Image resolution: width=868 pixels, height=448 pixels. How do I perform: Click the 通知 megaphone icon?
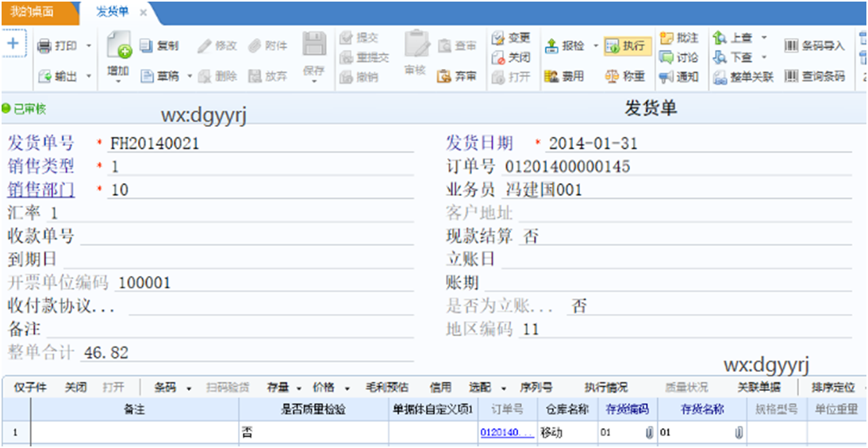click(666, 77)
